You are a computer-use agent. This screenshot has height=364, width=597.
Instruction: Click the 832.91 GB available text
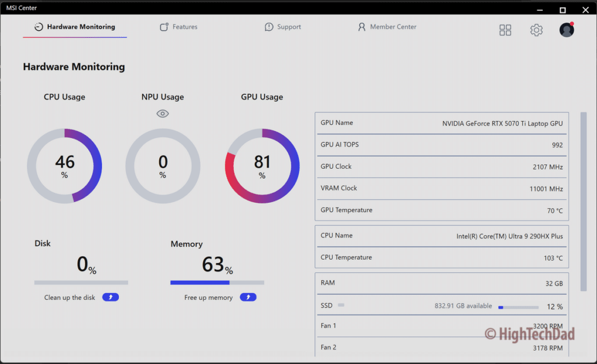tap(463, 306)
